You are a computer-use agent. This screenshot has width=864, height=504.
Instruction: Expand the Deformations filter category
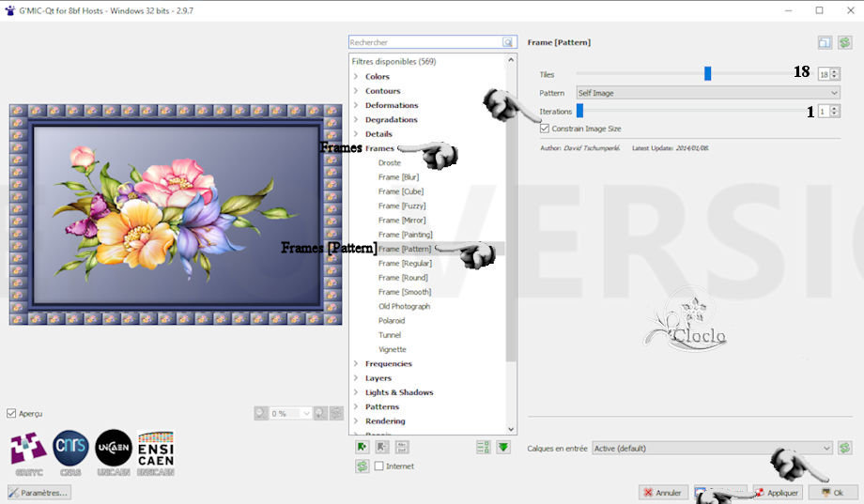[356, 105]
